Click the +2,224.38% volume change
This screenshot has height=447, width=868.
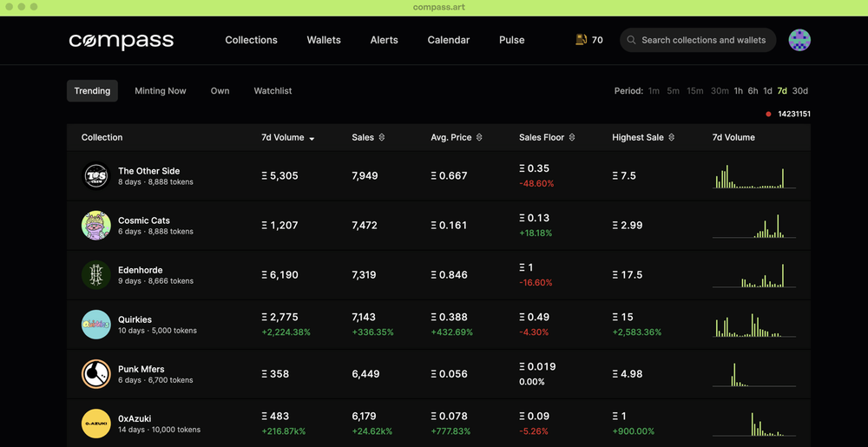coord(286,332)
